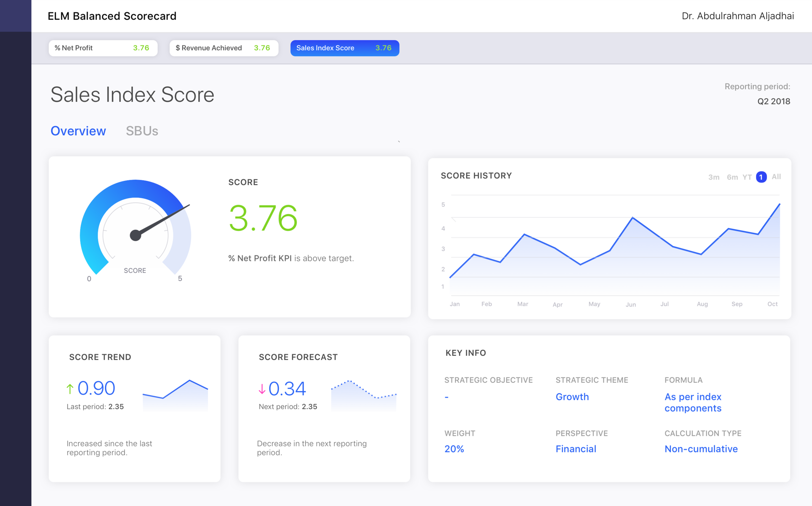The image size is (812, 506).
Task: Select the $ Revenue Achieved KPI chip
Action: (223, 48)
